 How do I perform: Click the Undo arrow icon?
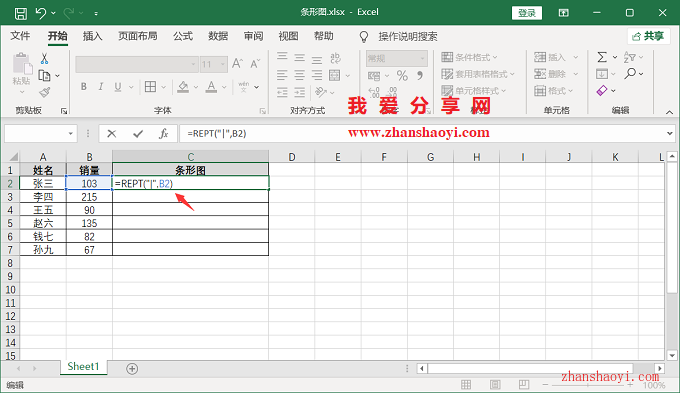(41, 13)
